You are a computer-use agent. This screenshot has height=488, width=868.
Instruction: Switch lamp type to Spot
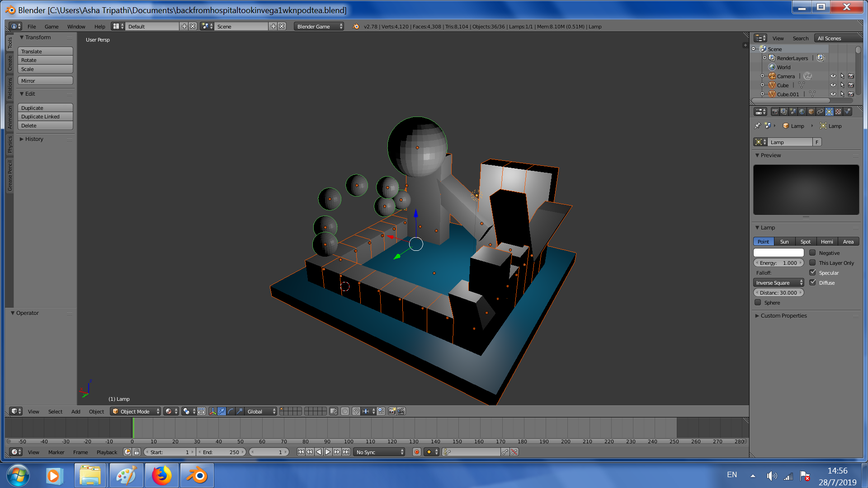click(805, 242)
